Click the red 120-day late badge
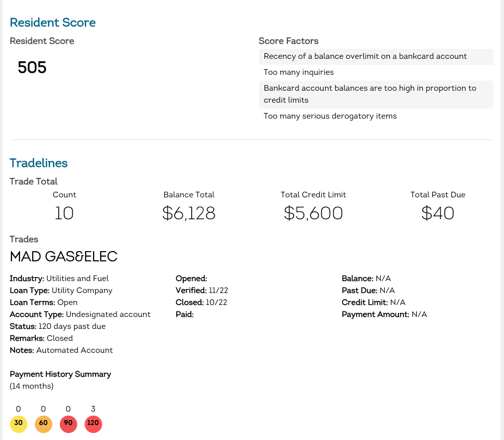 pos(93,424)
